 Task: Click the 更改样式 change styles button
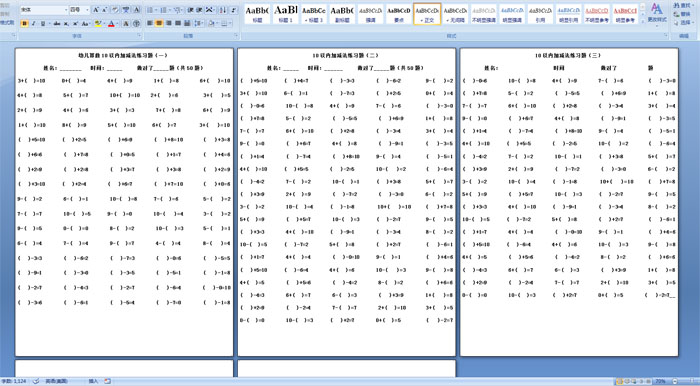point(657,13)
